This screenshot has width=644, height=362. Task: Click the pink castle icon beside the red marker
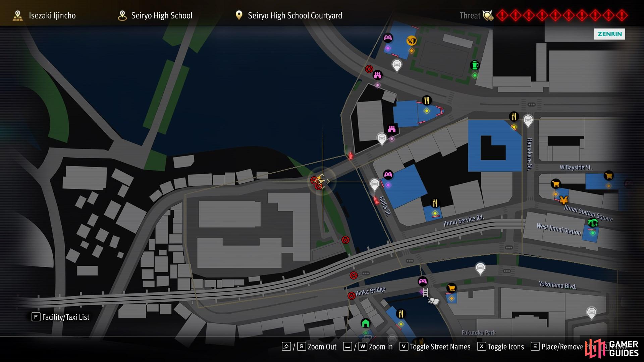pos(377,75)
